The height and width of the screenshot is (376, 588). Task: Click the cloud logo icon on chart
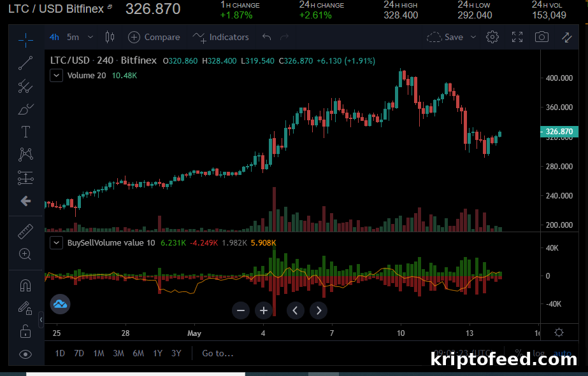60,303
